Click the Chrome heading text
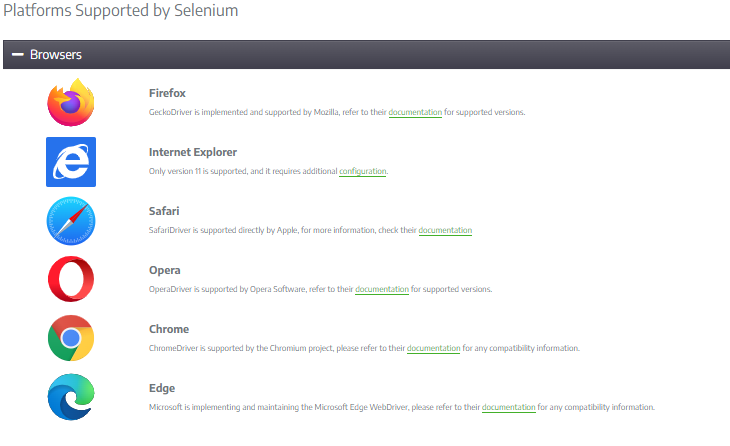The height and width of the screenshot is (446, 730). [169, 329]
